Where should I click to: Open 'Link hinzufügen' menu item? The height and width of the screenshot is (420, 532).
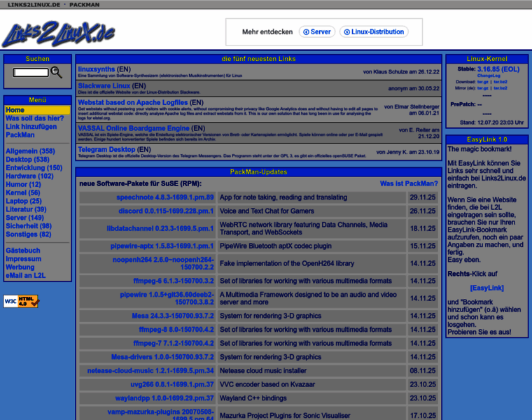(x=31, y=127)
